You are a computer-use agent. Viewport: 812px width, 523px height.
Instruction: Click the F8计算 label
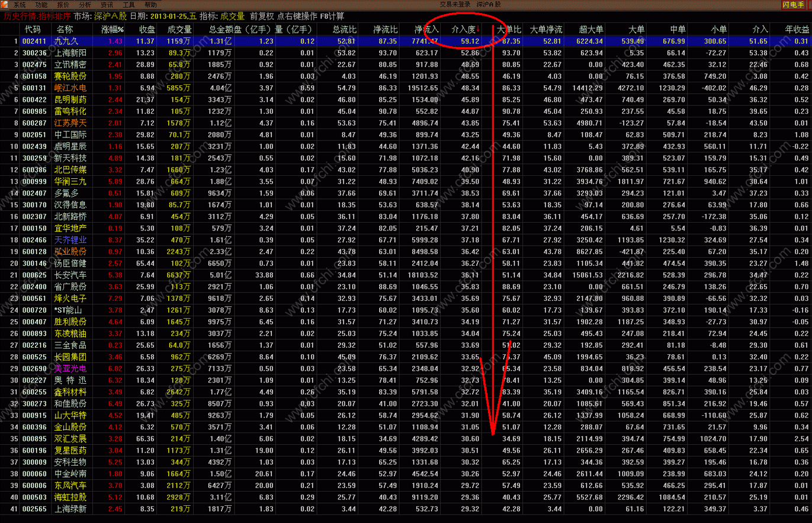click(332, 17)
